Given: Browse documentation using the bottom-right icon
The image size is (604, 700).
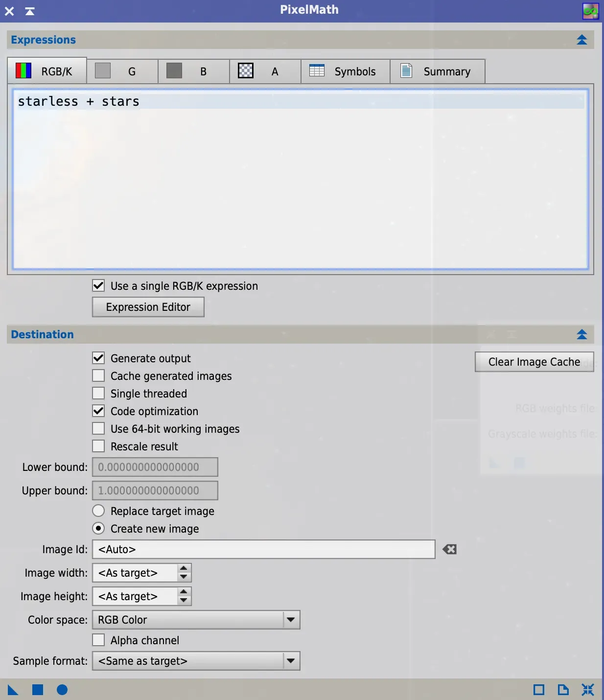Looking at the screenshot, I should pos(563,689).
